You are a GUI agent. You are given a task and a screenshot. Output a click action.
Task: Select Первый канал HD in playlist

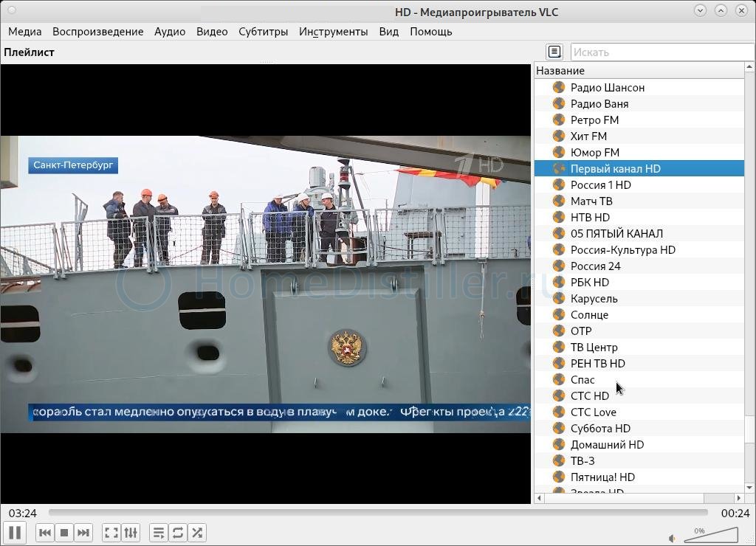click(x=639, y=169)
